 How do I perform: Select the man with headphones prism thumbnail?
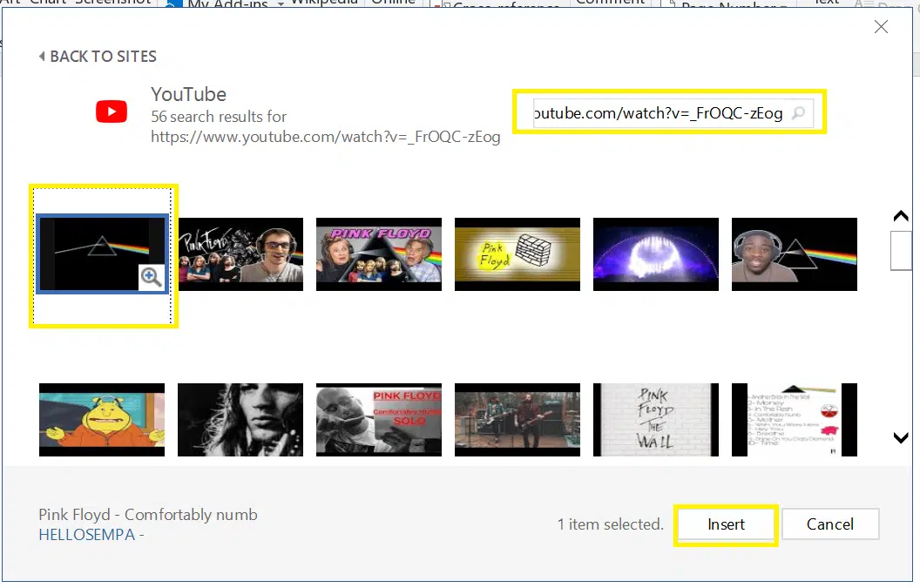point(795,254)
